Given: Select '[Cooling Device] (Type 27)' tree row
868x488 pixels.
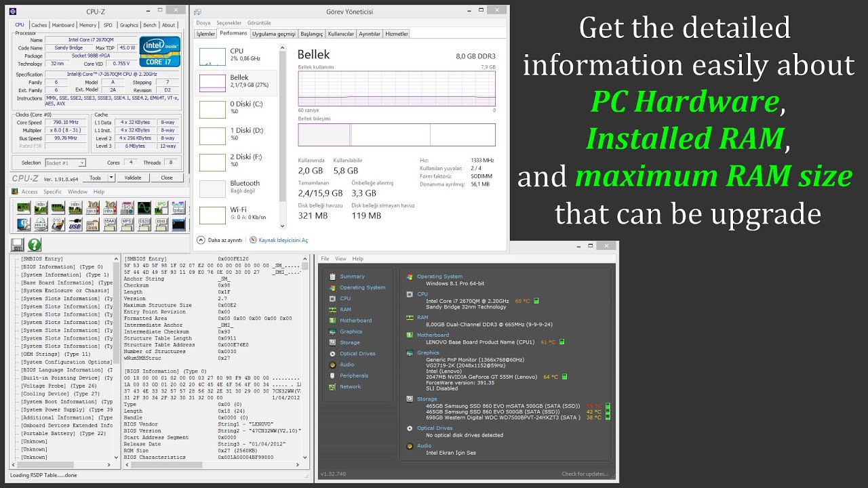Looking at the screenshot, I should pos(60,393).
